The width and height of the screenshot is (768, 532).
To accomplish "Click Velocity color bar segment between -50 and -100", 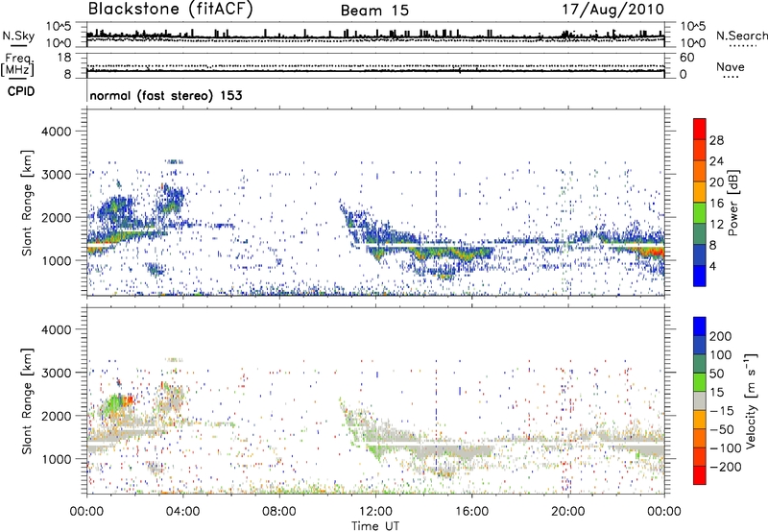I will point(700,438).
